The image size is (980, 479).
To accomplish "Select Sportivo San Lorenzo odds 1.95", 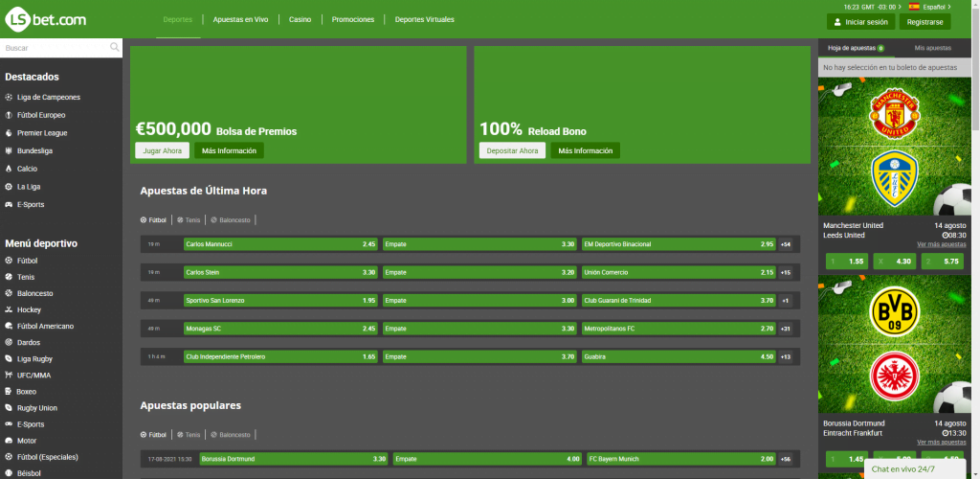I will [x=280, y=300].
